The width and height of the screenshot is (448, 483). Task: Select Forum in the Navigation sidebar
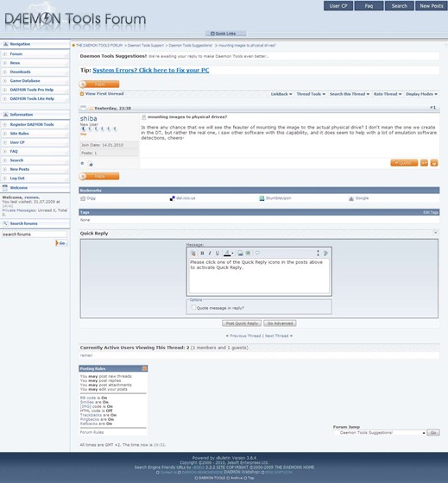coord(16,53)
